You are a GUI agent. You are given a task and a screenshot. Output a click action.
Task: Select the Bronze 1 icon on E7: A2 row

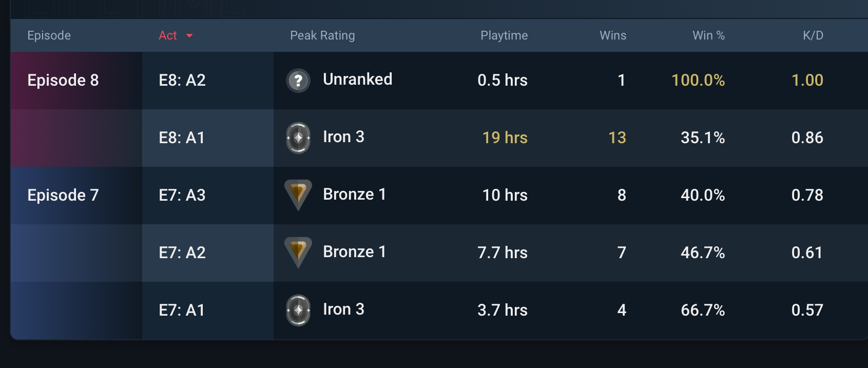point(298,253)
